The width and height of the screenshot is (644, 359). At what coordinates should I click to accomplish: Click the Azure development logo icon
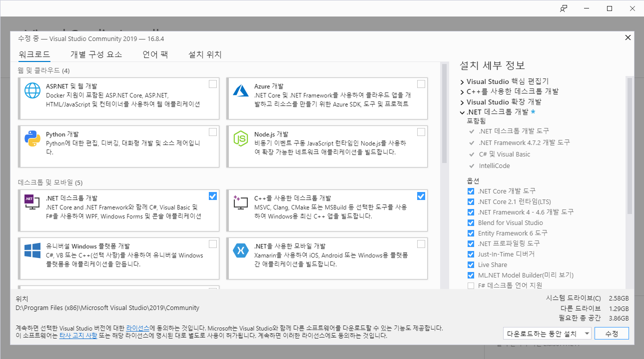point(241,91)
